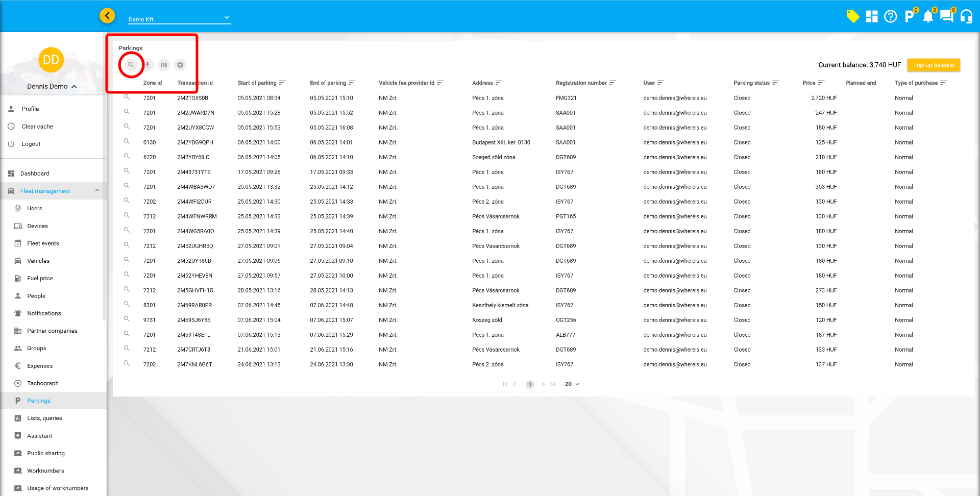Viewport: 980px width, 496px height.
Task: Select Logout in the profile menu
Action: tap(31, 144)
